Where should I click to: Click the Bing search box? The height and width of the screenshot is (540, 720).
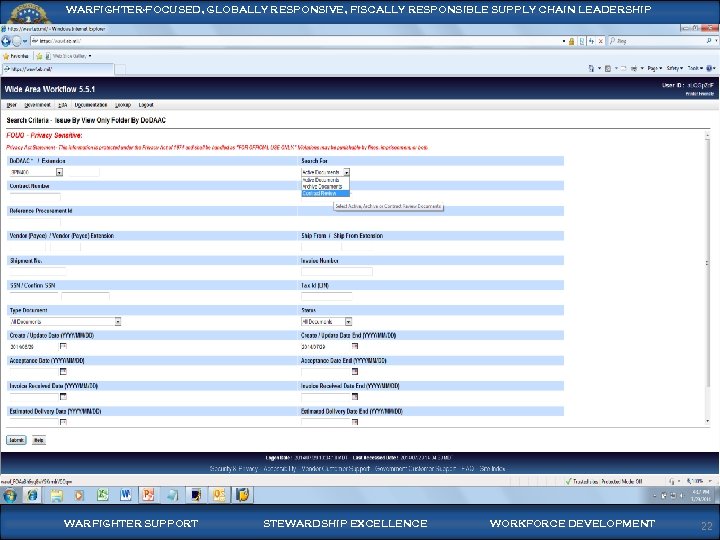point(658,41)
